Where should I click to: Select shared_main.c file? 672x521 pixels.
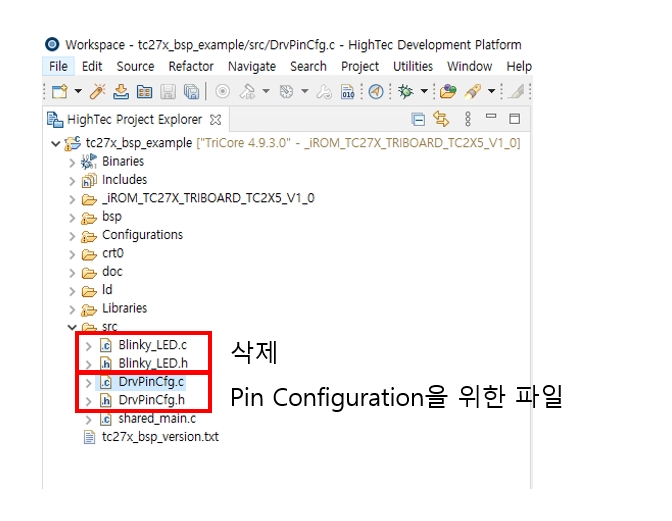(157, 419)
